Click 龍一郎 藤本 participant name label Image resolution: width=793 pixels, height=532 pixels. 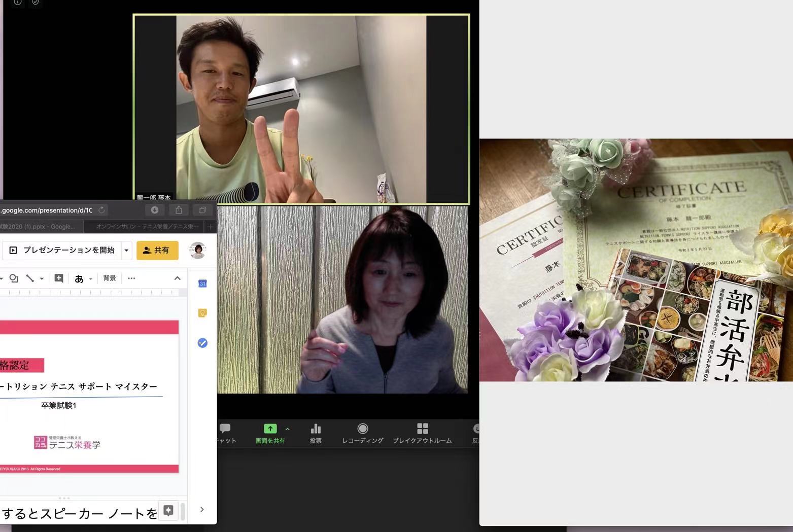point(154,198)
